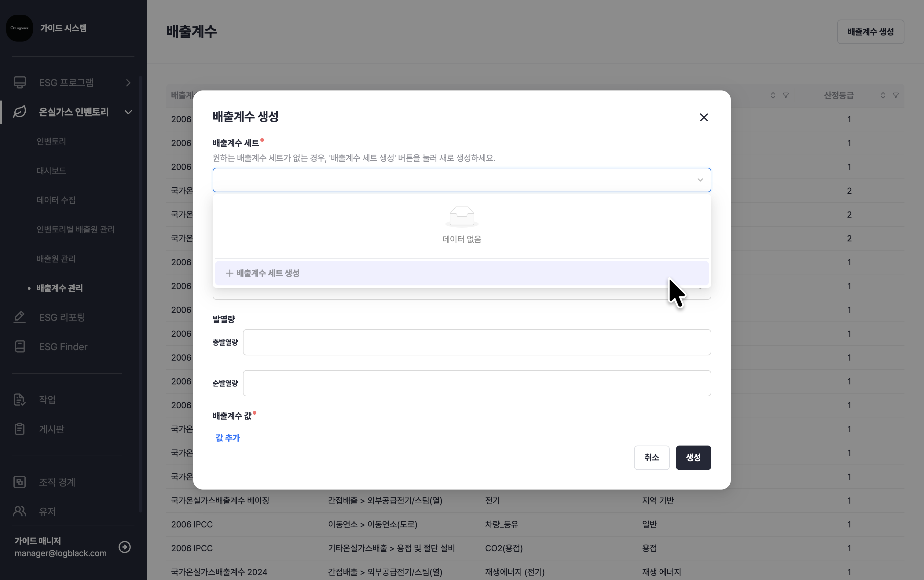Viewport: 924px width, 580px height.
Task: Click the ESG 프로그램 monitor icon
Action: coord(20,83)
